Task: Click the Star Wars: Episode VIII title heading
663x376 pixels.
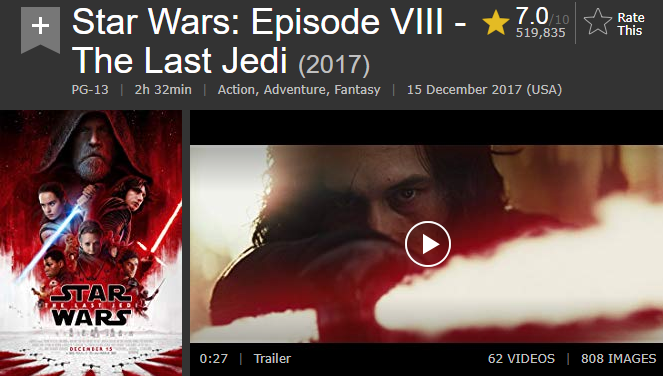Action: 269,41
